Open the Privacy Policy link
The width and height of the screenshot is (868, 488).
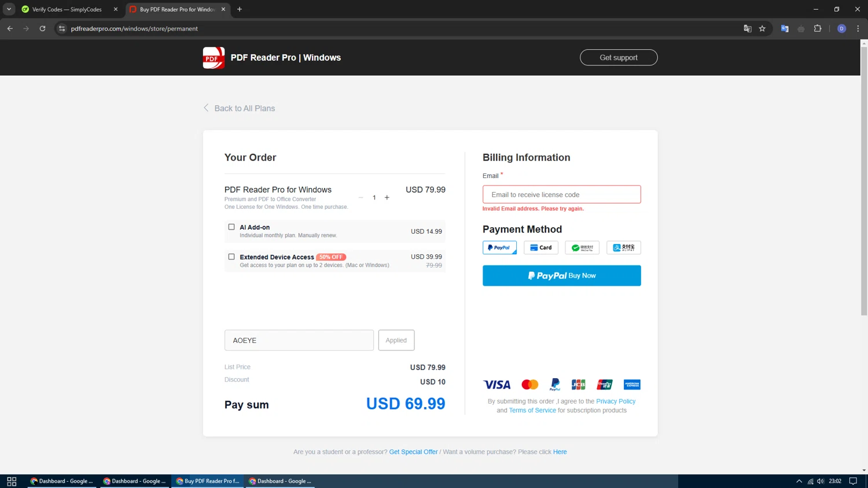(x=616, y=401)
